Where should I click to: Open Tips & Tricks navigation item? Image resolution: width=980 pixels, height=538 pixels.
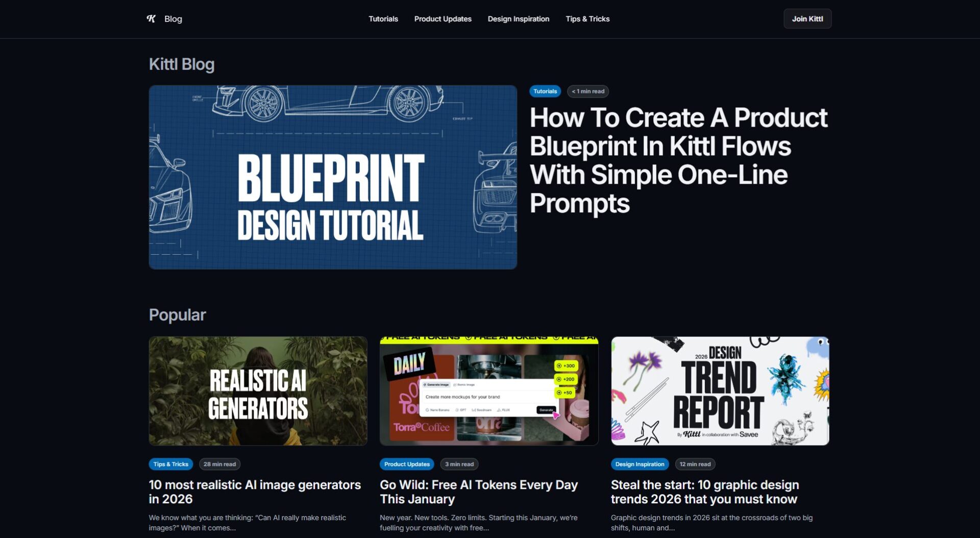coord(587,19)
